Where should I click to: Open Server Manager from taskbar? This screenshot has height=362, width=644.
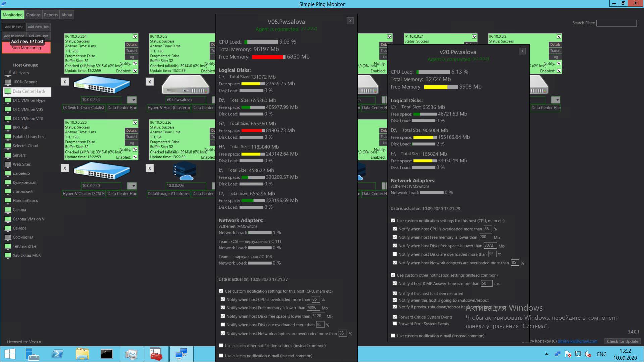pyautogui.click(x=33, y=354)
